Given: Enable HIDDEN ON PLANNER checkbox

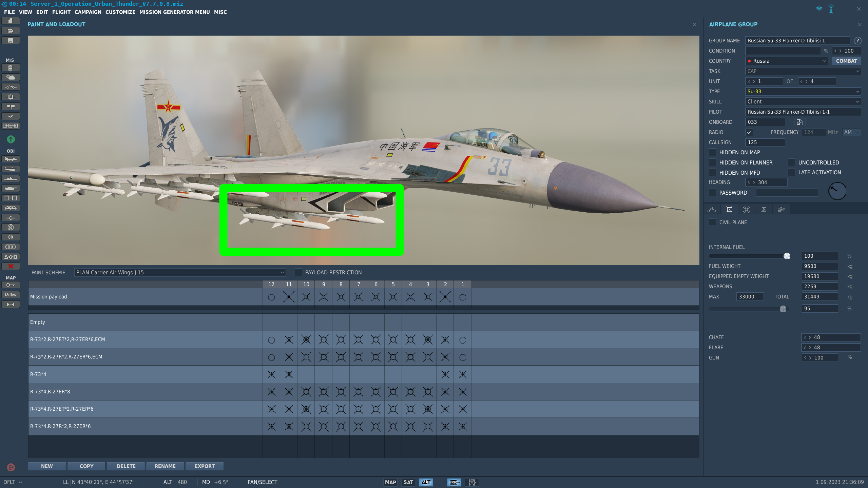Looking at the screenshot, I should 713,162.
